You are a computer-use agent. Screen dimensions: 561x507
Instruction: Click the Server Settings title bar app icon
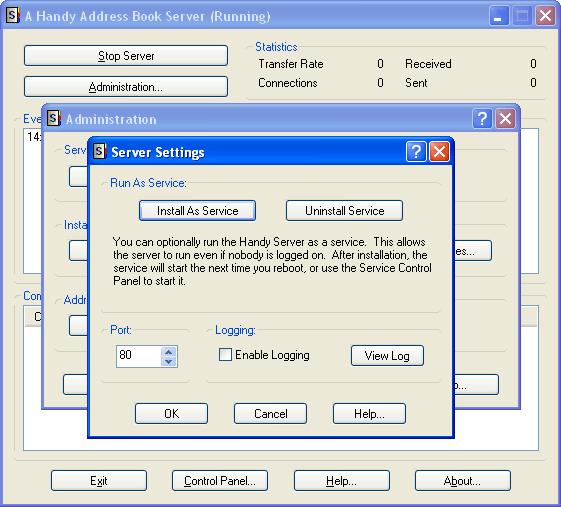100,151
